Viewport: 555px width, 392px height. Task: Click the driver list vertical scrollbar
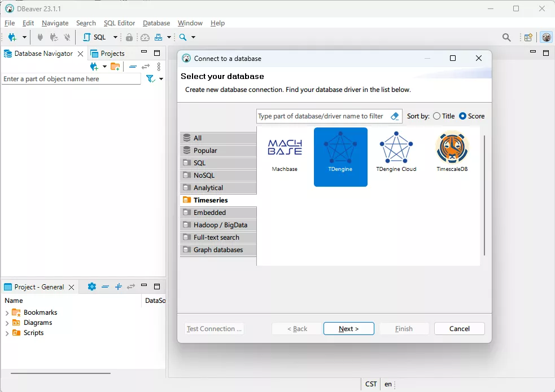[x=484, y=195]
